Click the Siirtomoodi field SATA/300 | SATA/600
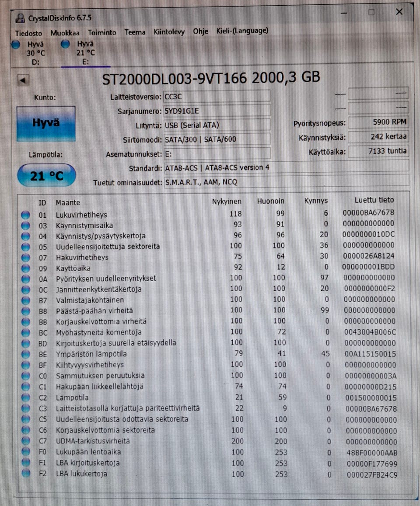The height and width of the screenshot is (506, 420). tap(217, 139)
